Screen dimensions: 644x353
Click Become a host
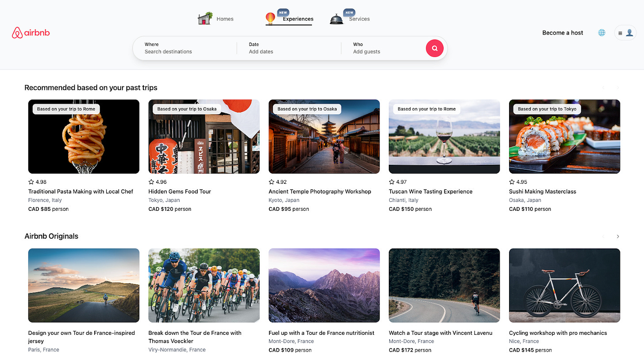coord(563,33)
